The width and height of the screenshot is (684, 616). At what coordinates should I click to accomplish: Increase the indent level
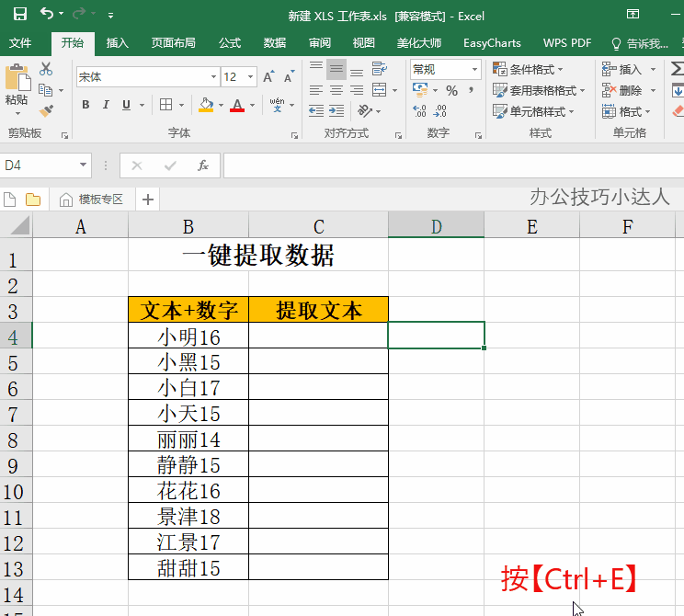click(x=336, y=111)
